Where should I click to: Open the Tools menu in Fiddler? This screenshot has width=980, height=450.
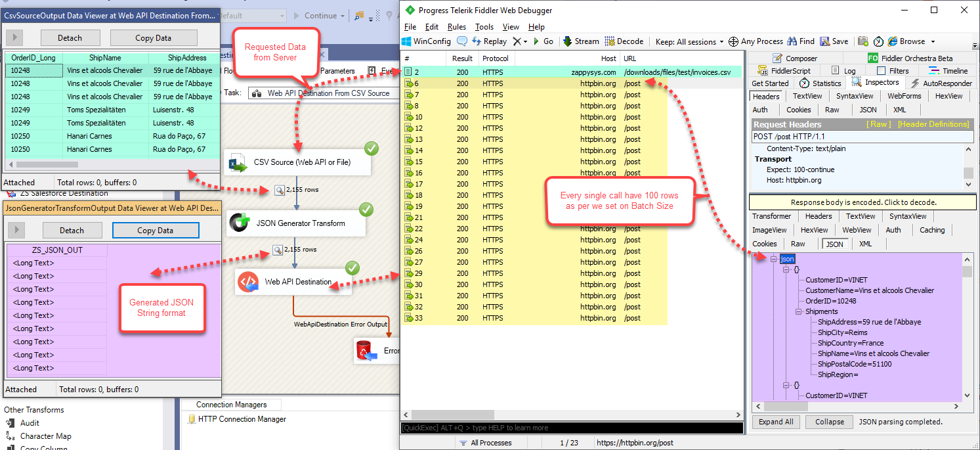tap(484, 27)
